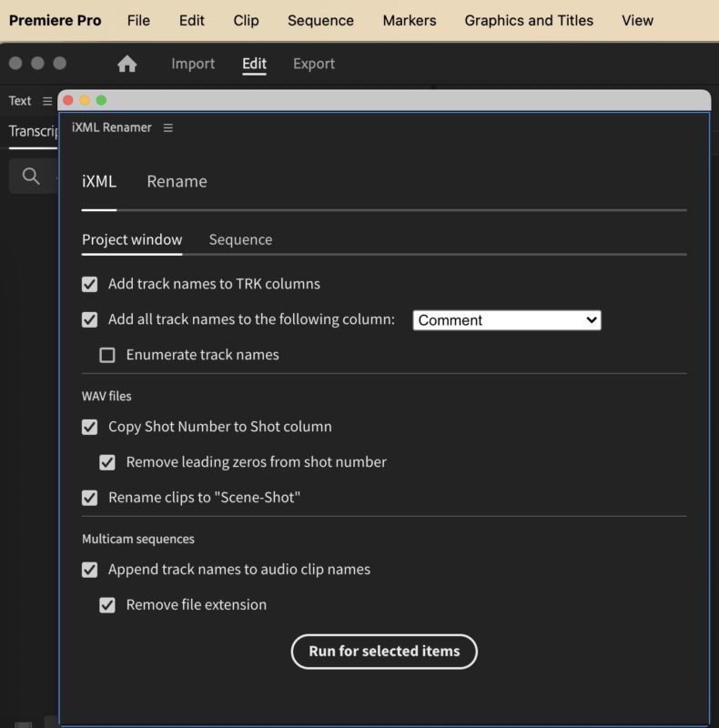Open the Clip menu

246,20
